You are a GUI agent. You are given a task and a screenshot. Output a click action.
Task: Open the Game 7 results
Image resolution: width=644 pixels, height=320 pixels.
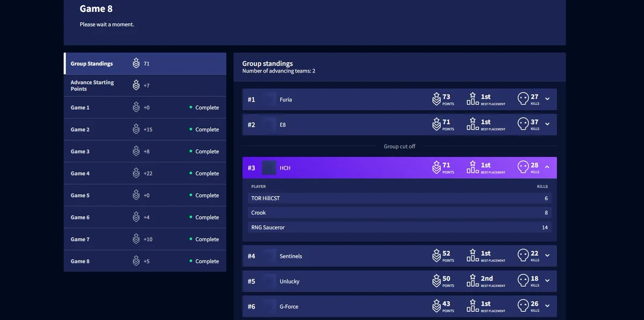[x=145, y=239]
